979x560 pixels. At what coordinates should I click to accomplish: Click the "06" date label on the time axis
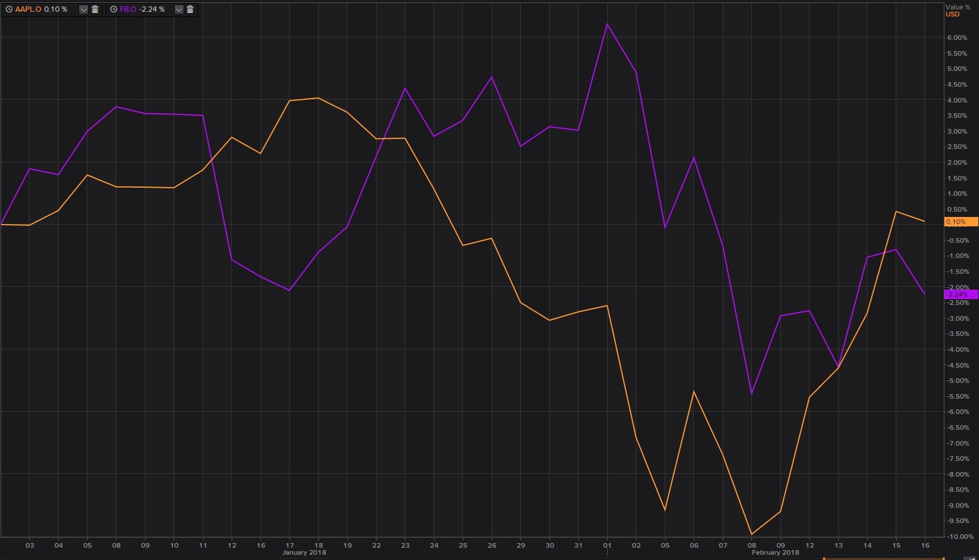[694, 545]
